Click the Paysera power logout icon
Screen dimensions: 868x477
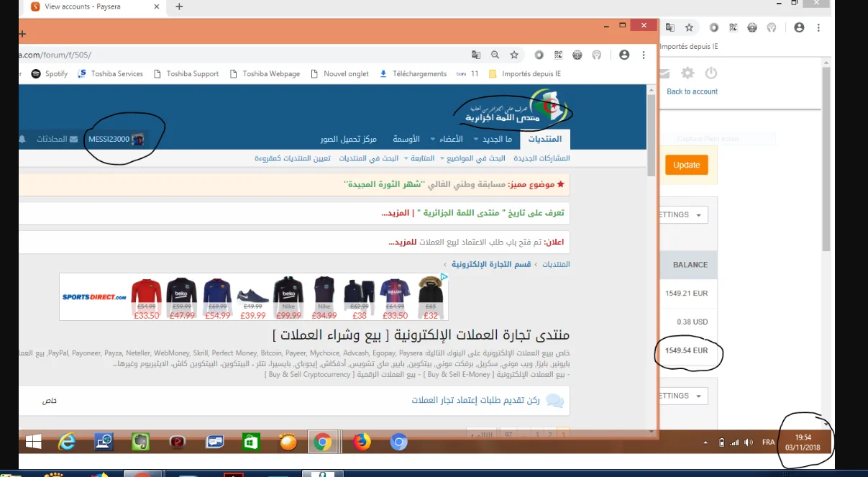click(711, 73)
